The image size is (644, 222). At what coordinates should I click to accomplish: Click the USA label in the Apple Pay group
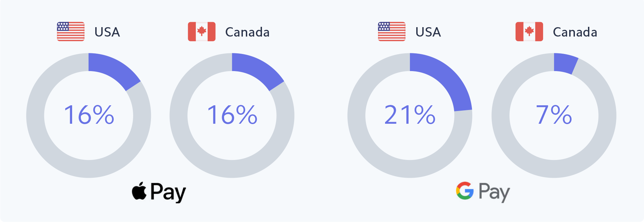point(107,32)
